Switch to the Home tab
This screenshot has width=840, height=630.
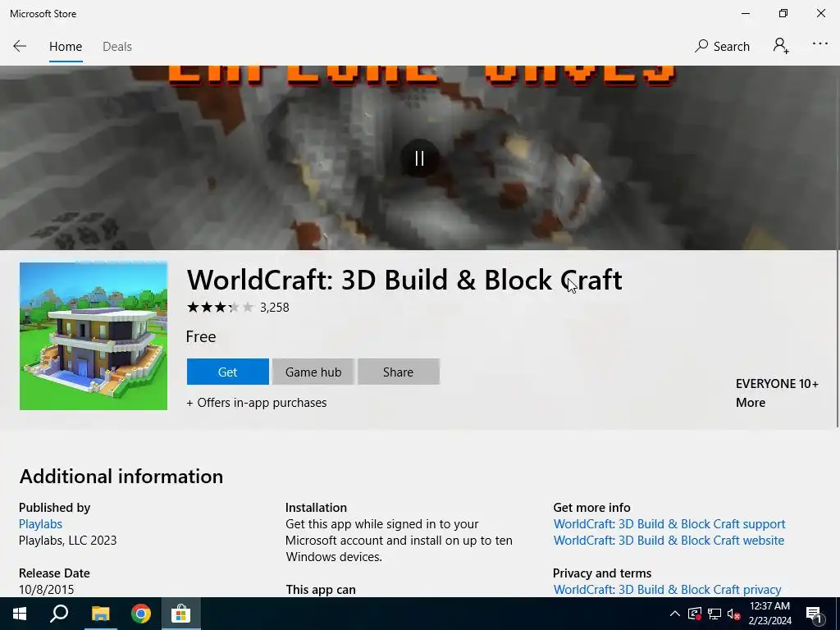[x=66, y=47]
